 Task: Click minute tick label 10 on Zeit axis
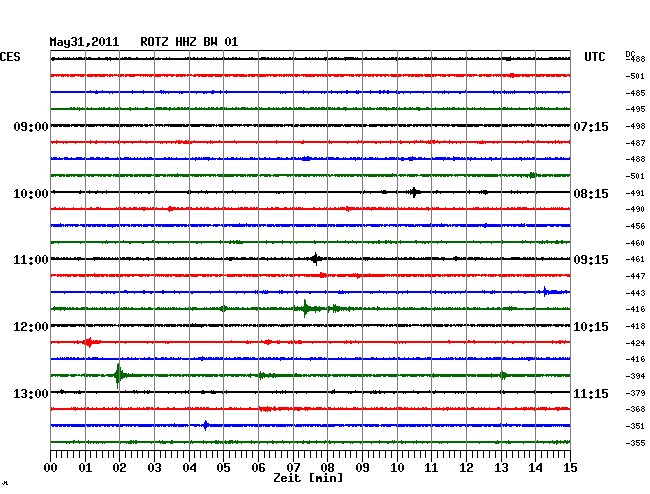click(397, 467)
